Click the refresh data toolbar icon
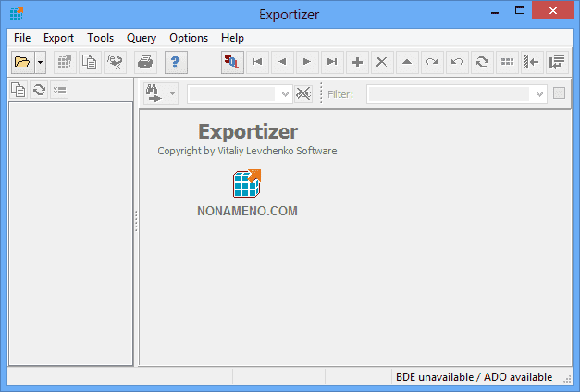Image resolution: width=580 pixels, height=392 pixels. (x=482, y=62)
